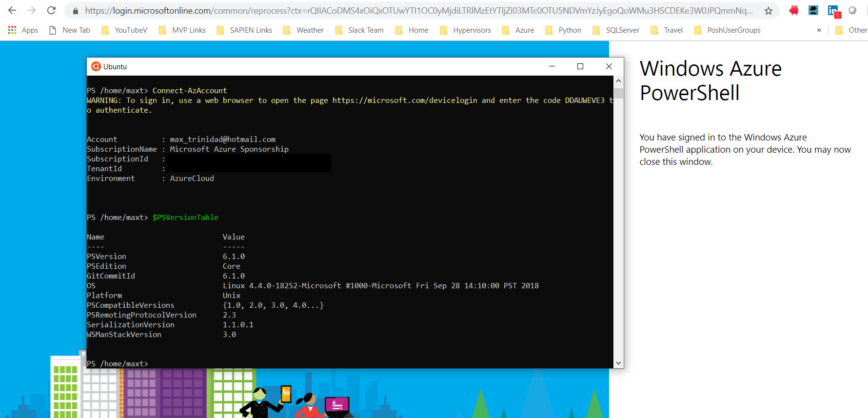This screenshot has height=418, width=868.
Task: Click the SerializationVersion 1.1.0.1 value
Action: 238,325
